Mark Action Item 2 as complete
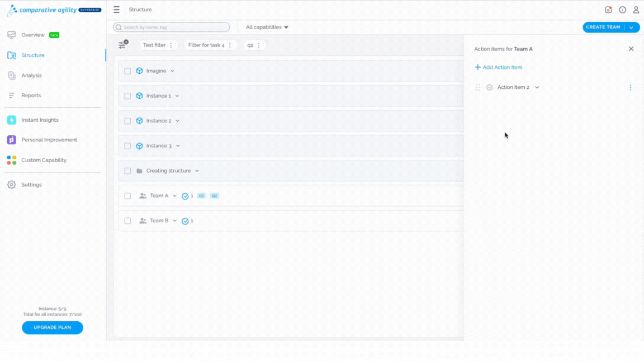 [490, 87]
